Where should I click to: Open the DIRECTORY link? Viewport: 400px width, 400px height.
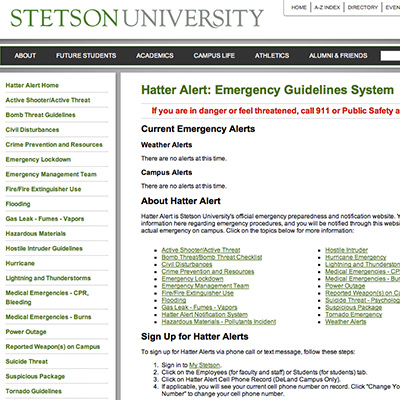(x=363, y=7)
